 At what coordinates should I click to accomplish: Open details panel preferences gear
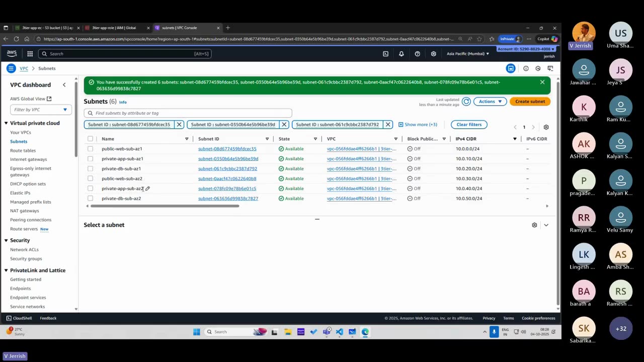534,225
